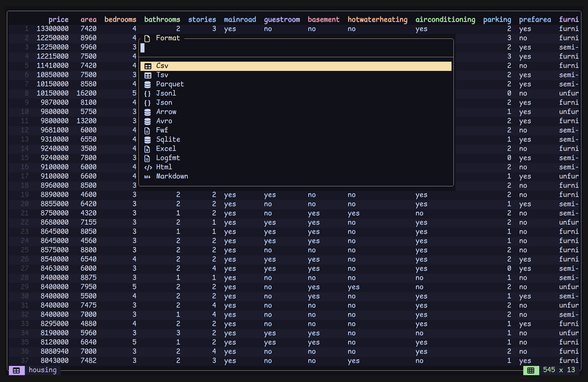Click the area cell 7155
This screenshot has height=382, width=588.
89,222
